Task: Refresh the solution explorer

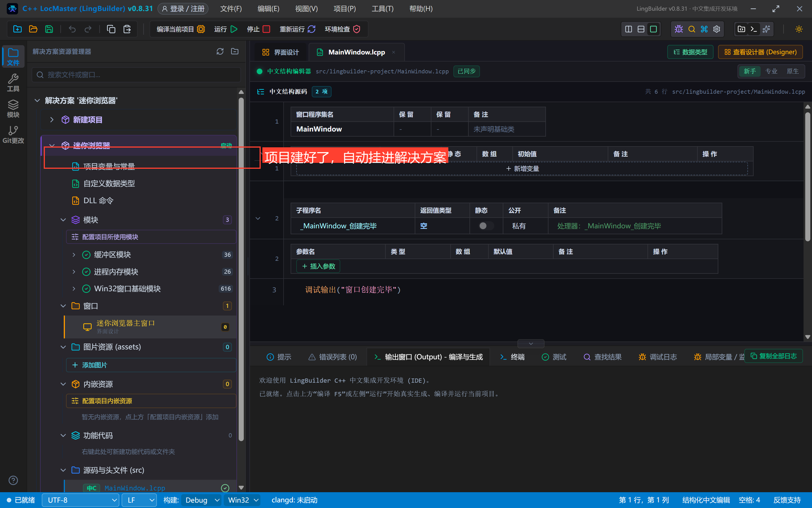Action: tap(220, 51)
